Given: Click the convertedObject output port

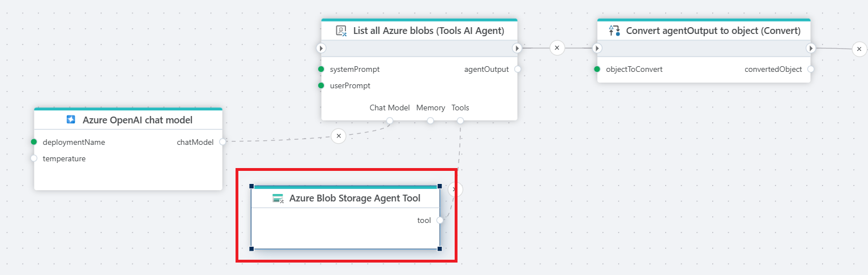Looking at the screenshot, I should (811, 69).
